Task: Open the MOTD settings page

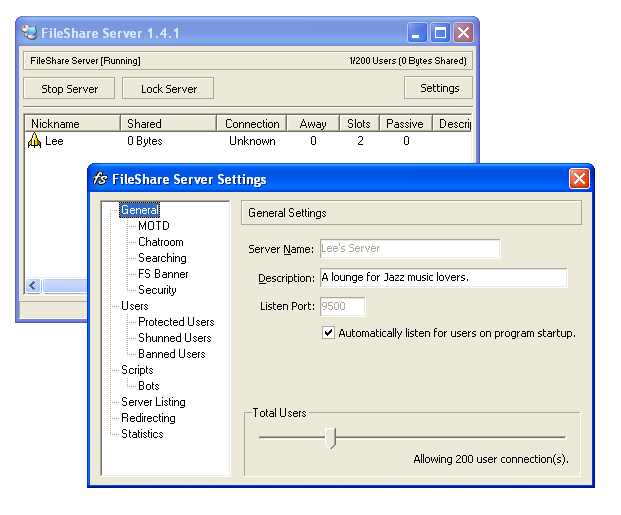Action: [154, 226]
